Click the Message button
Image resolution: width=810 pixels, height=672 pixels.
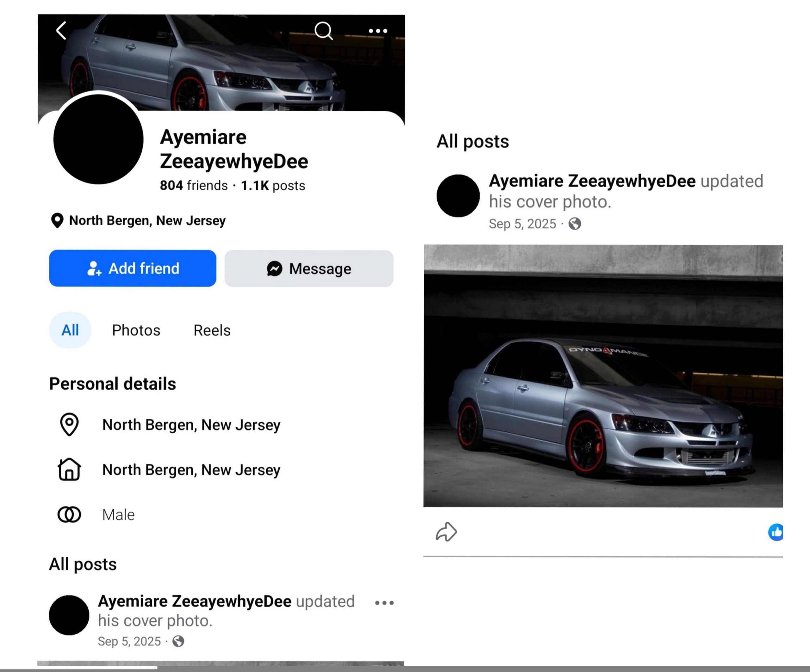[308, 268]
